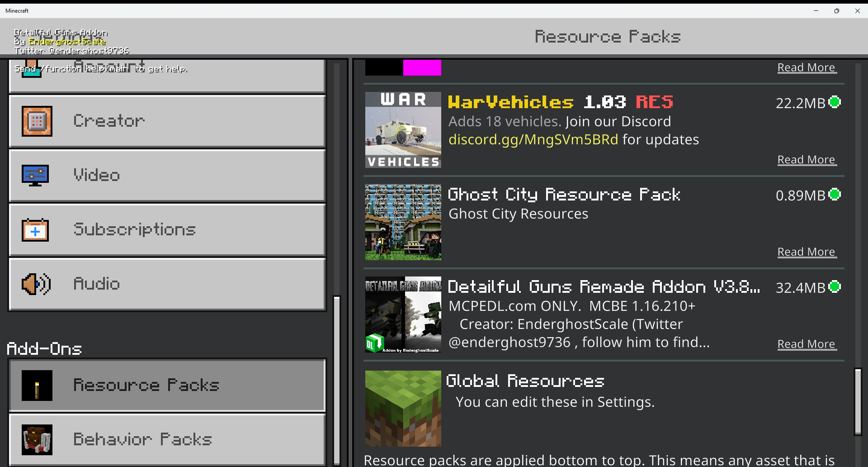Click the WarVehicles pack thumbnail
Image resolution: width=868 pixels, height=467 pixels.
click(x=403, y=130)
